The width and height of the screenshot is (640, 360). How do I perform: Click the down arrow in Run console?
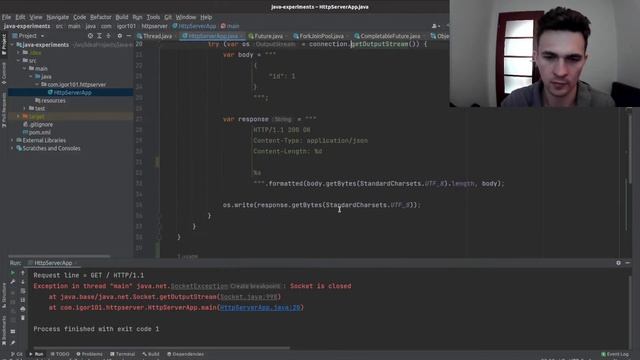[22, 282]
